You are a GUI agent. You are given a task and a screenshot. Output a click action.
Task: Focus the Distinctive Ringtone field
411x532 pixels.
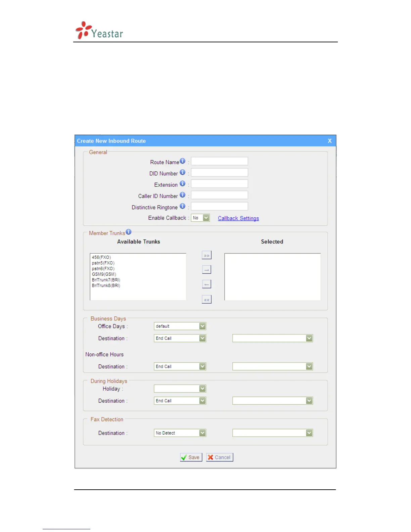pos(220,206)
